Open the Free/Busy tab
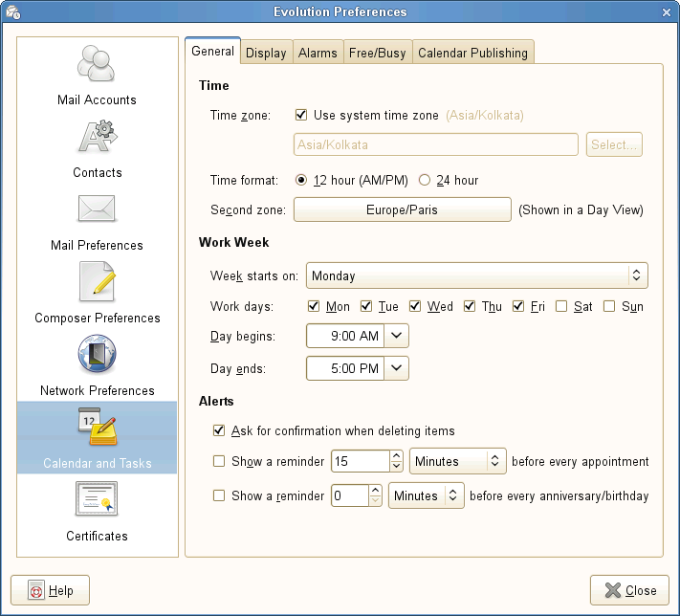 click(377, 53)
